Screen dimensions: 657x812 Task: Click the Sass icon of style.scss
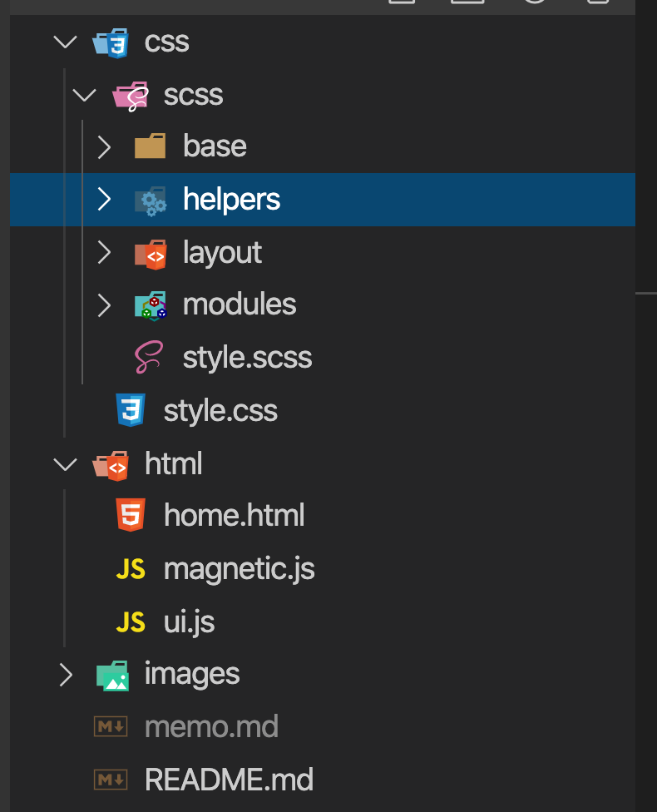pos(149,357)
